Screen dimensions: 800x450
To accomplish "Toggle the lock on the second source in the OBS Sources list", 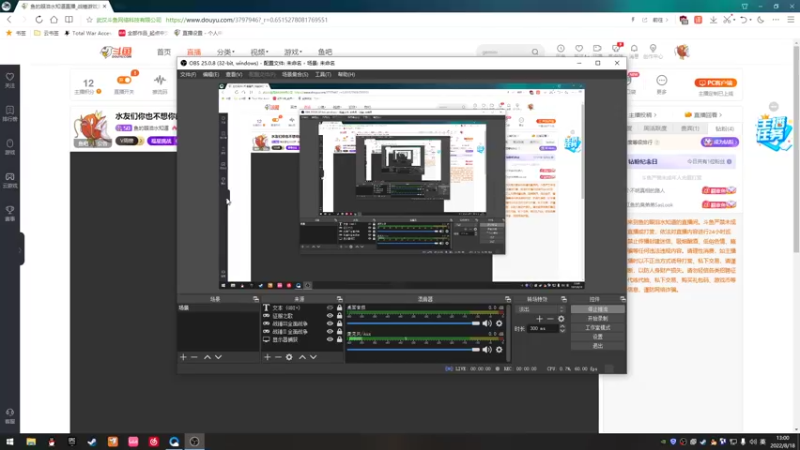I will [339, 316].
